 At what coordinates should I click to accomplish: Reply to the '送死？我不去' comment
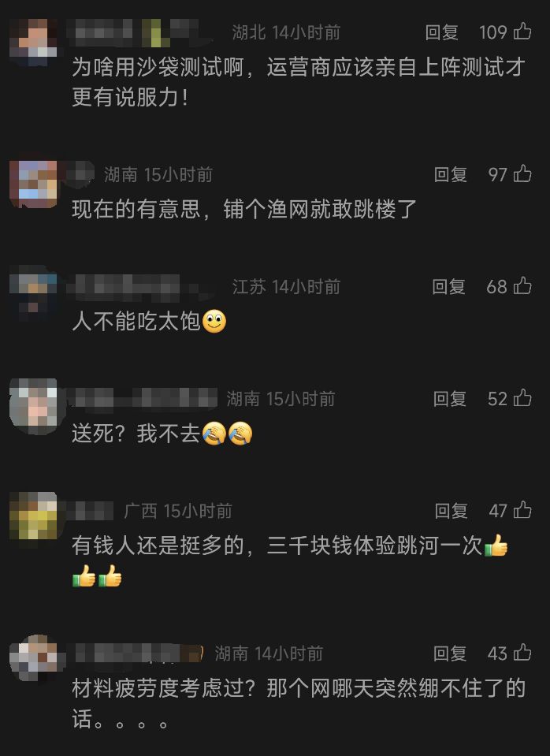tap(449, 399)
